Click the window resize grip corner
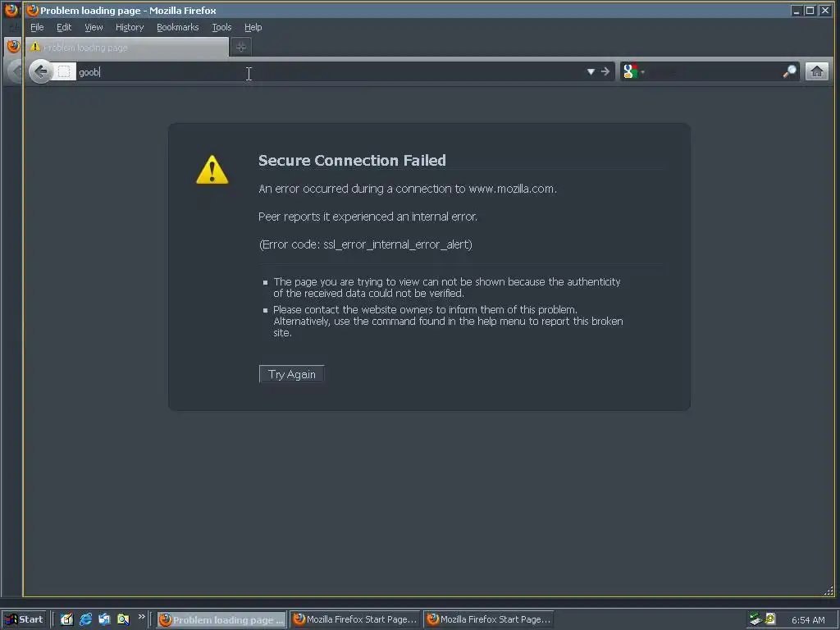The image size is (840, 630). coord(829,591)
